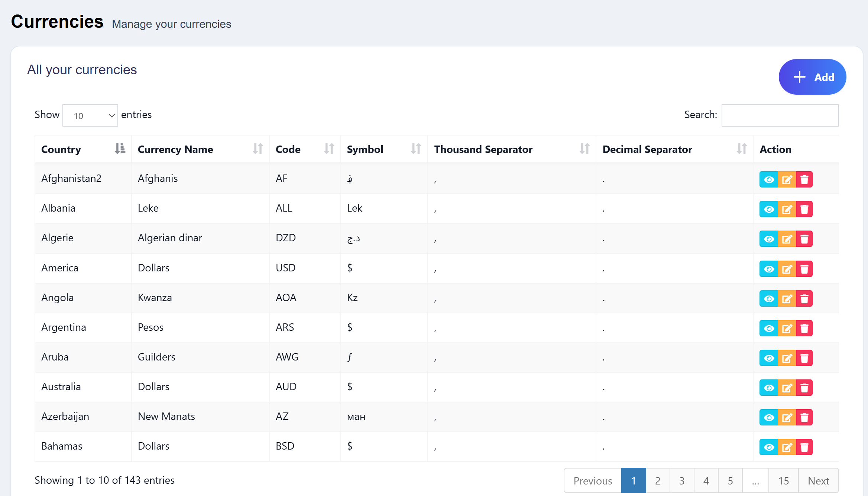Edit the Australia Dollars row
Viewport: 868px width, 496px height.
point(787,388)
